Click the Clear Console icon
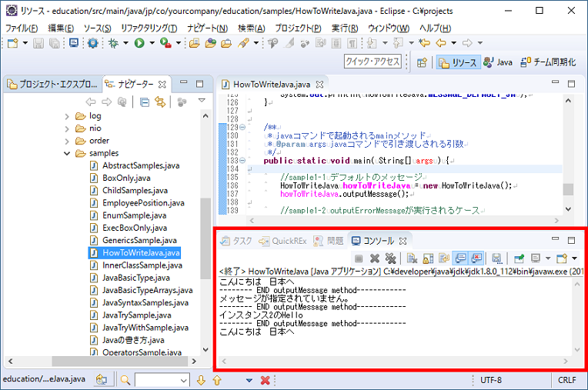 tap(413, 258)
